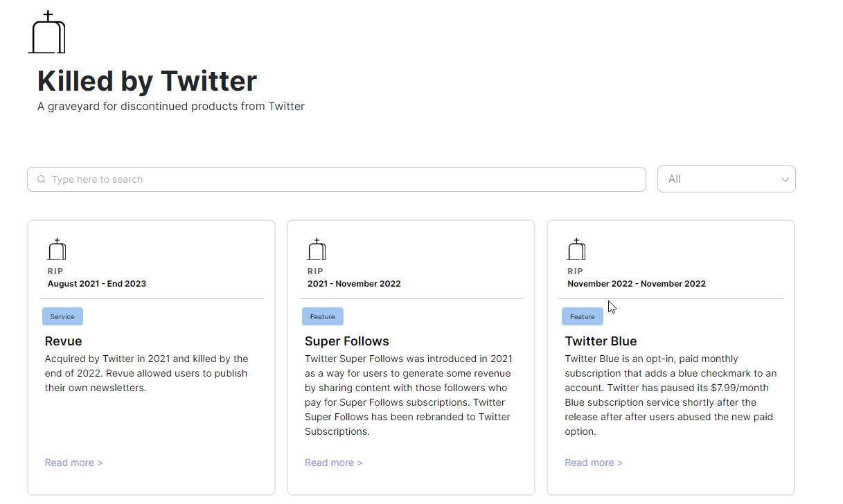Image resolution: width=843 pixels, height=504 pixels.
Task: Click the Twitter Blue description paragraph
Action: 671,395
